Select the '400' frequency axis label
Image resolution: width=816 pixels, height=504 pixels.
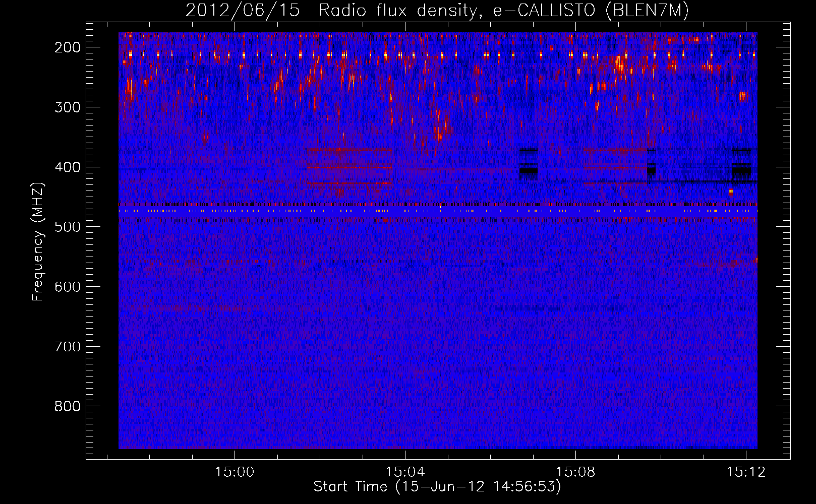(68, 167)
